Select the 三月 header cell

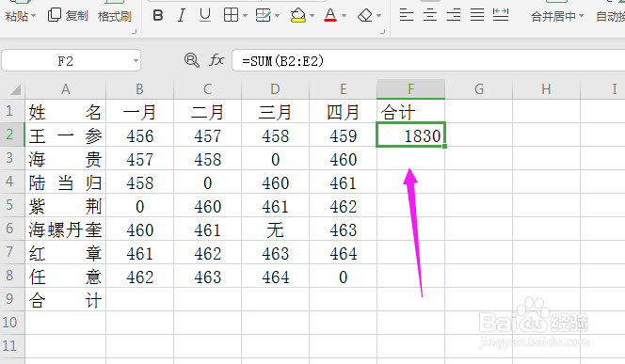pyautogui.click(x=276, y=111)
